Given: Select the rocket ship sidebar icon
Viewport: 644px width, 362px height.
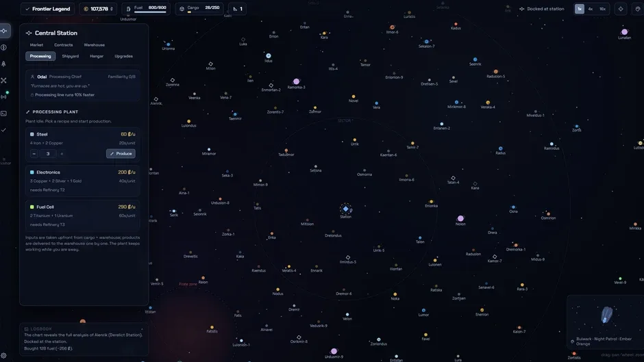Looking at the screenshot, I should [x=3, y=64].
